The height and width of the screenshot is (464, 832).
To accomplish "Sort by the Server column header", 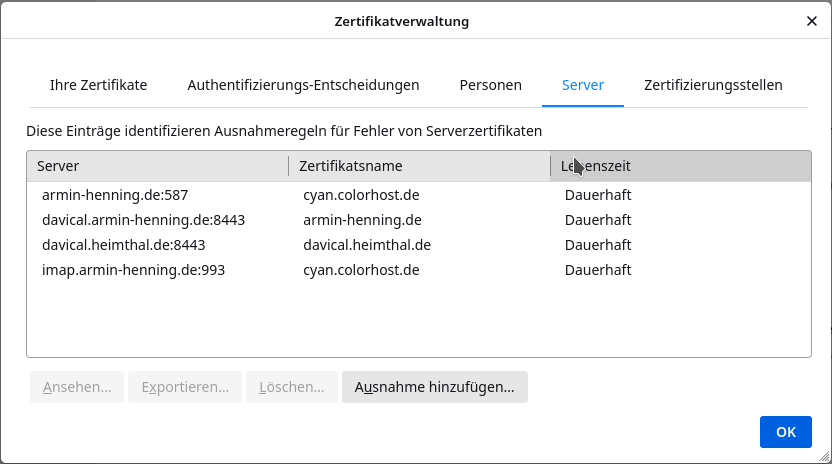I will 157,166.
